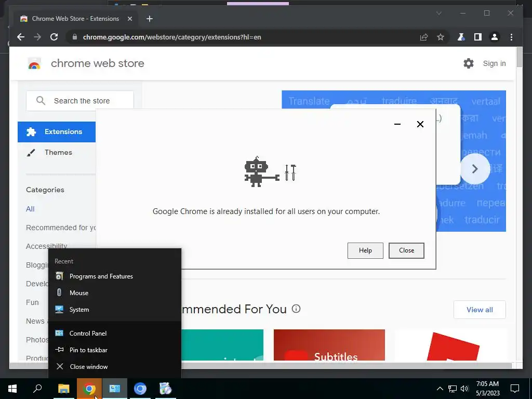Click the web store settings gear

[x=469, y=63]
